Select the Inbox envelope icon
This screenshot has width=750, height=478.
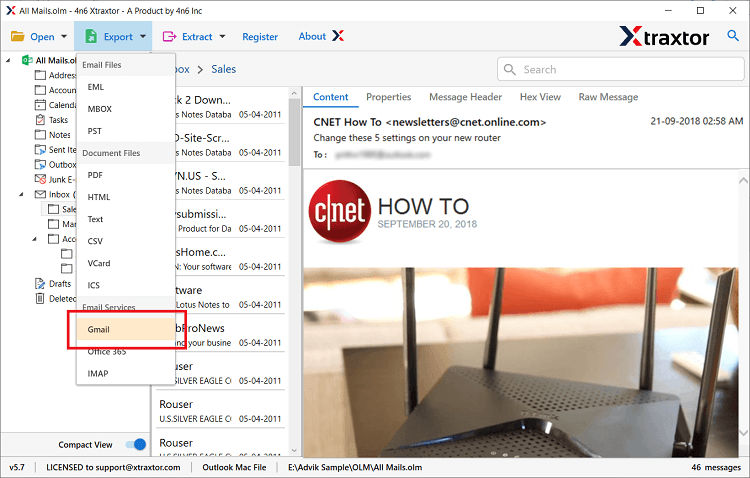point(40,194)
